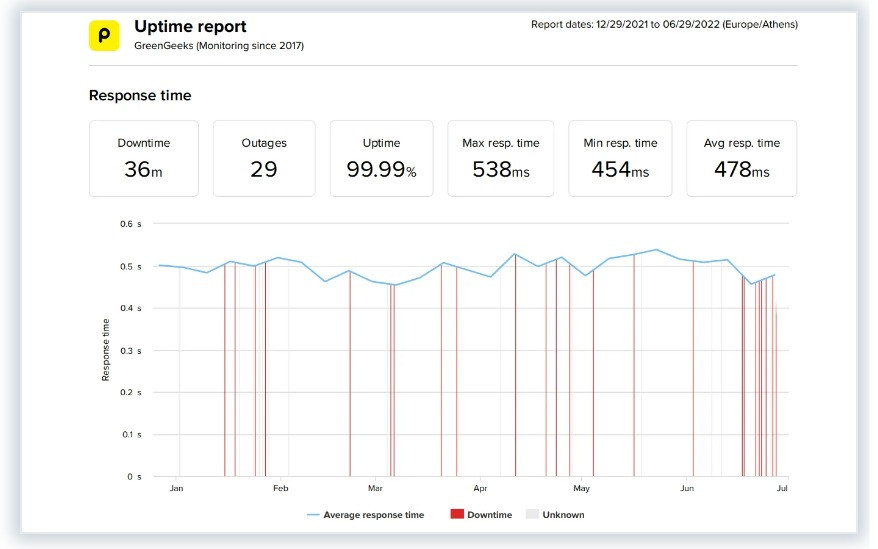Select the Max resp. time 538ms card
The height and width of the screenshot is (549, 878).
click(501, 159)
